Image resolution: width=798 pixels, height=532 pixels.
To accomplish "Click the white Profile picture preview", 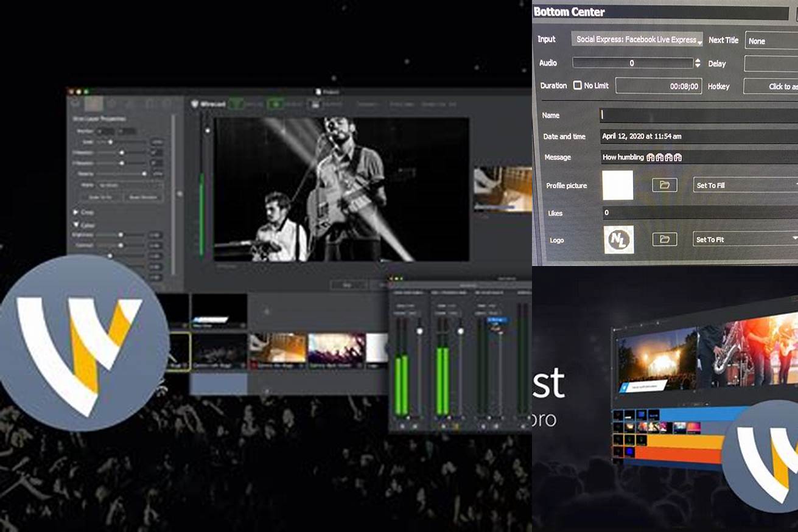I will tap(618, 185).
